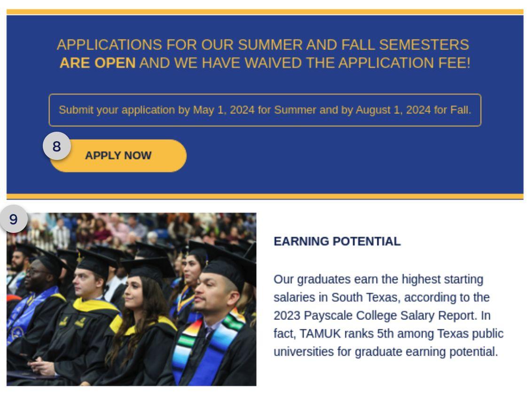Click the application deadline notice box

tap(265, 110)
